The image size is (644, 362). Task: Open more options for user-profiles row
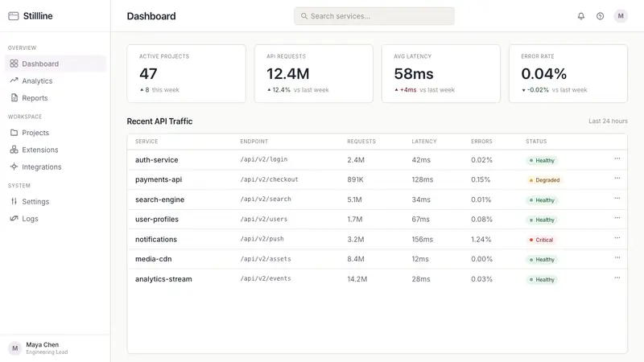(617, 218)
